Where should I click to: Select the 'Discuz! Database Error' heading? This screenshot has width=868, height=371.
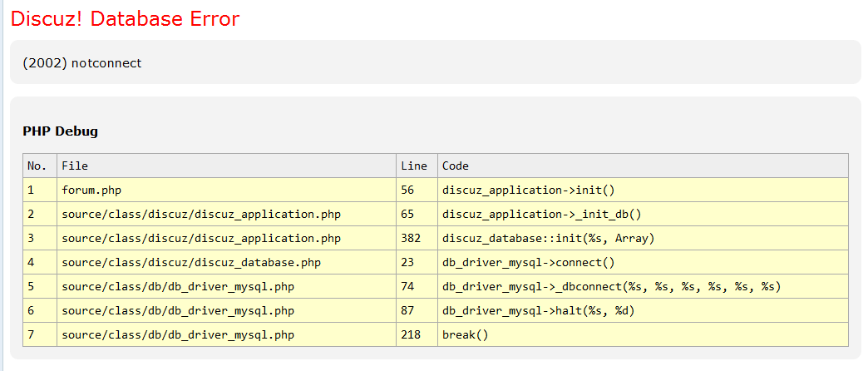(x=125, y=19)
